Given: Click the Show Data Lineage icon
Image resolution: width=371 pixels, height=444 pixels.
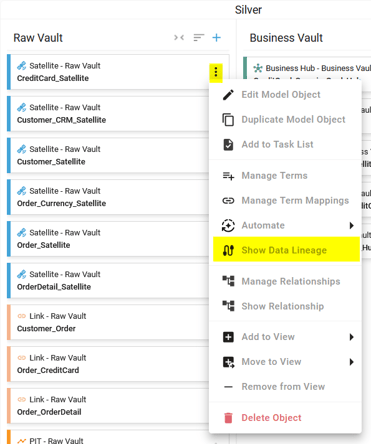Looking at the screenshot, I should 228,250.
